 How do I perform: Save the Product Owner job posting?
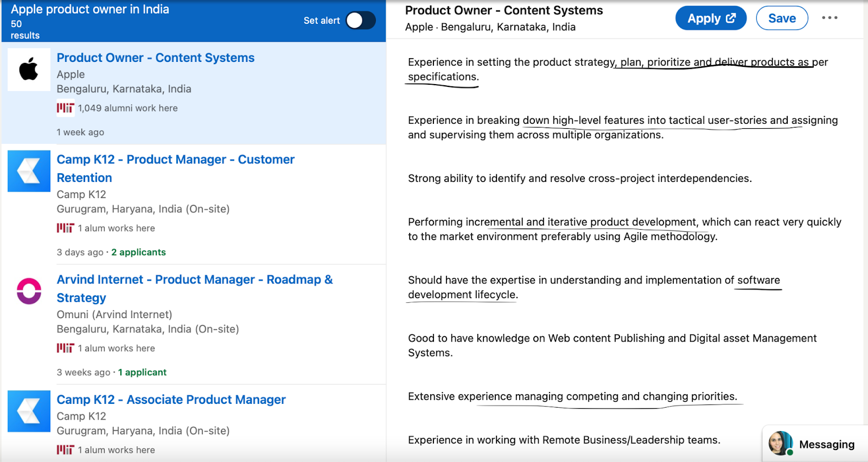782,18
